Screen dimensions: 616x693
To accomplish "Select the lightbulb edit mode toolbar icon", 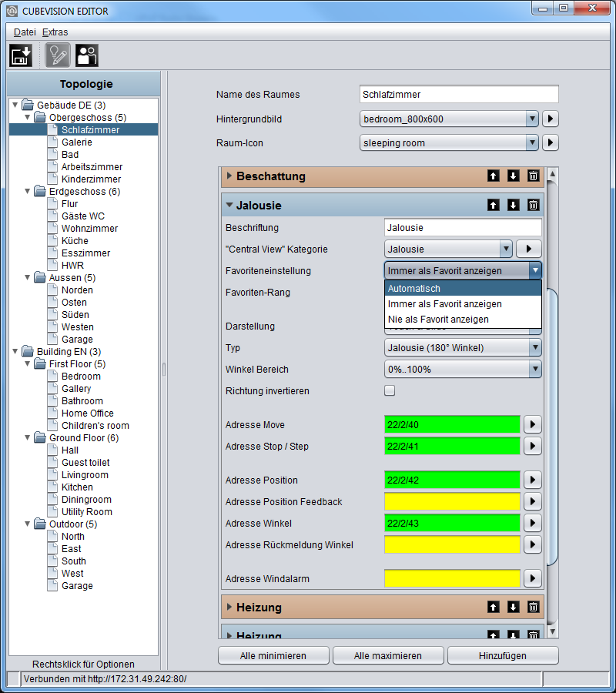I will click(x=58, y=55).
